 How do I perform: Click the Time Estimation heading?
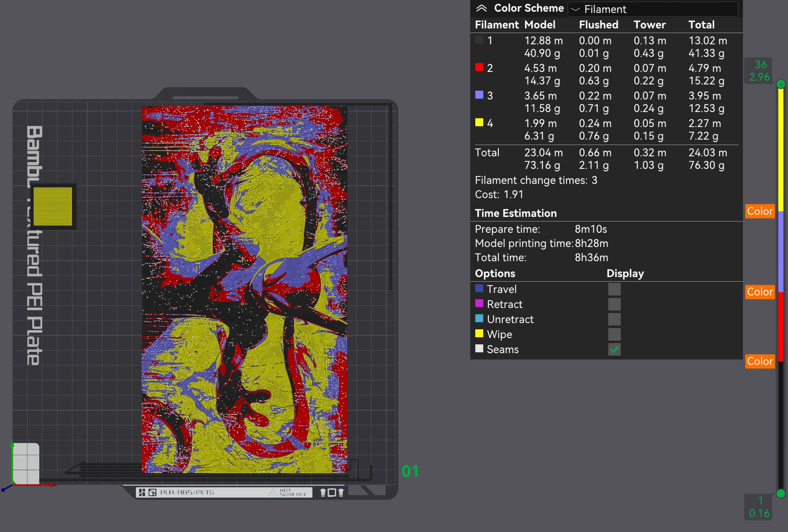(516, 213)
